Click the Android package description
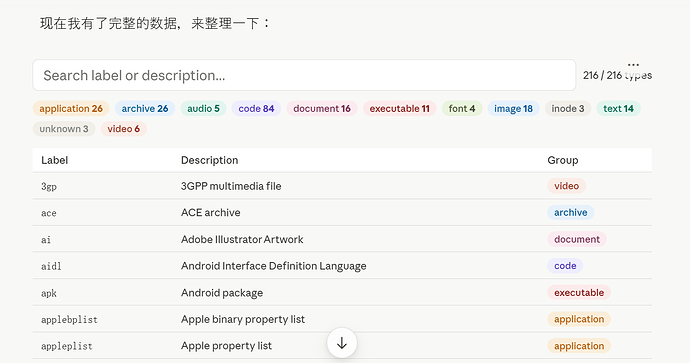 [x=222, y=293]
